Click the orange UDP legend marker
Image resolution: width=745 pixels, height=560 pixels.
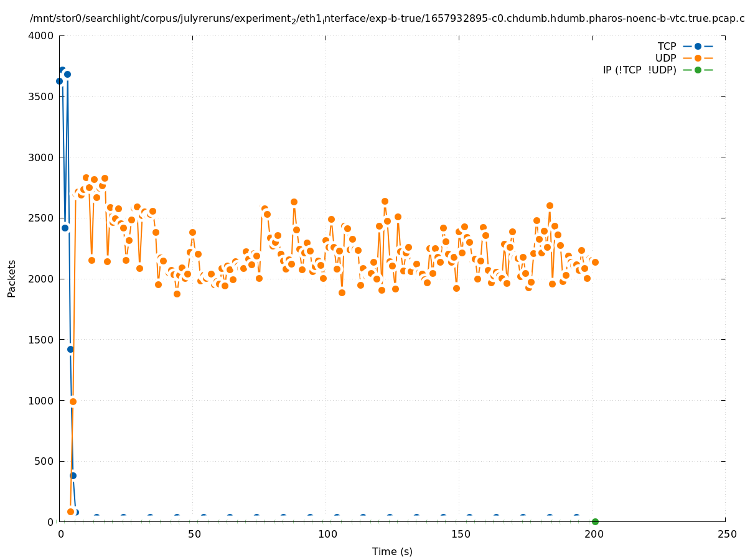(698, 58)
